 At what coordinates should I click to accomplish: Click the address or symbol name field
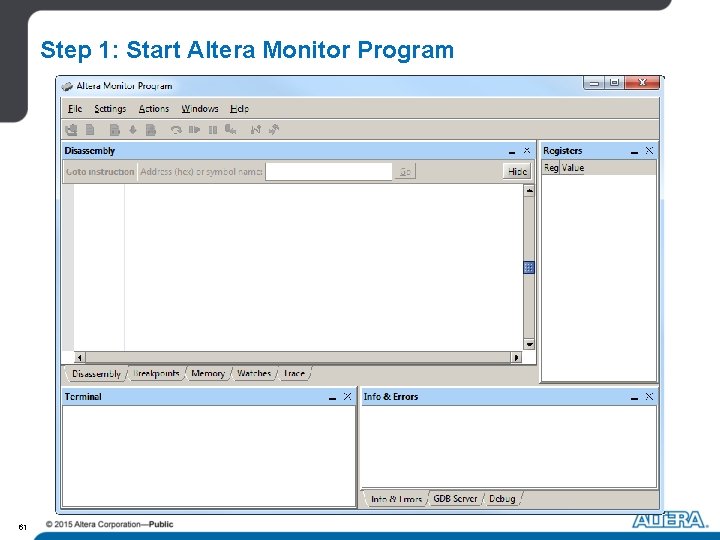(329, 172)
